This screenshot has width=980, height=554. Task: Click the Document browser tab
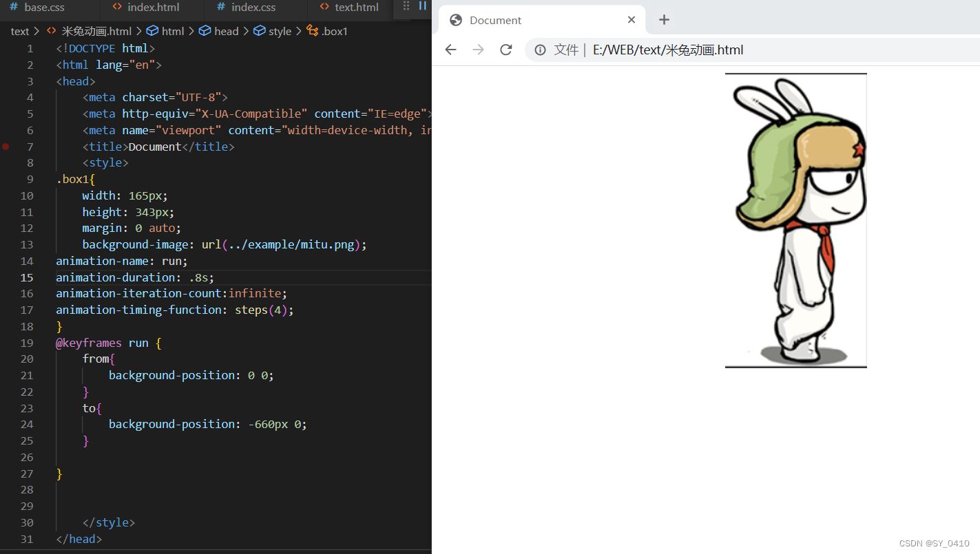coord(542,20)
